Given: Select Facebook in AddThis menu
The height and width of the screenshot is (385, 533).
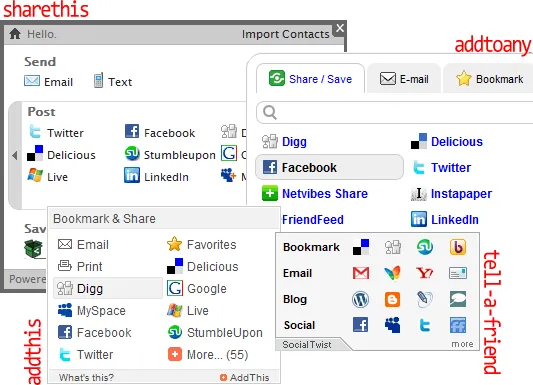Looking at the screenshot, I should coord(94,332).
